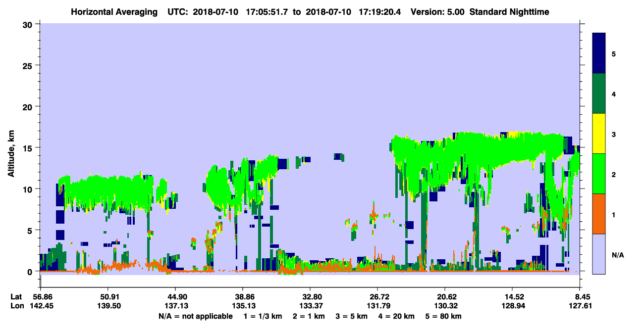Image resolution: width=644 pixels, height=330 pixels.
Task: Click the color bar label 'N/A'
Action: point(617,255)
